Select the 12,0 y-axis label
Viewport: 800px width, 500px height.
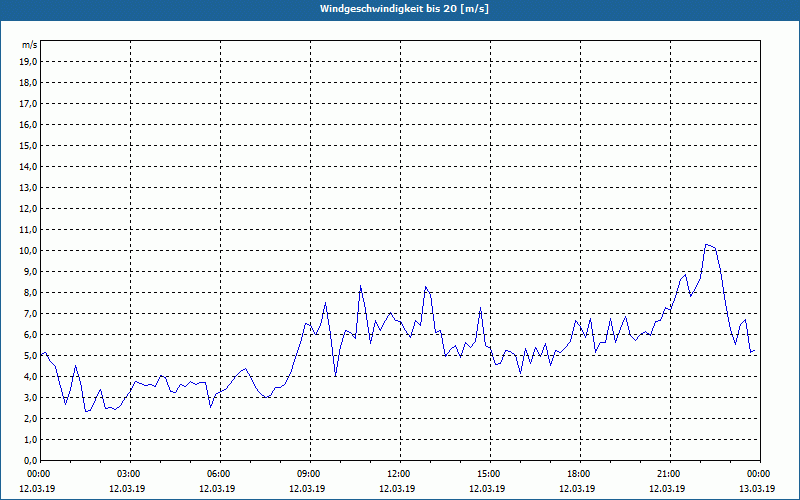tap(29, 209)
